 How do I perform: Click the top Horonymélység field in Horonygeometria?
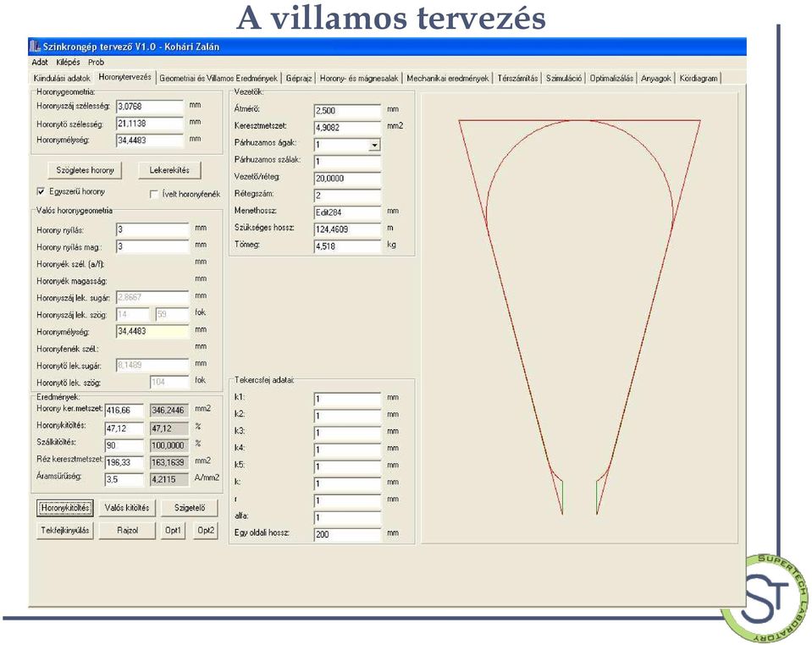coord(150,141)
